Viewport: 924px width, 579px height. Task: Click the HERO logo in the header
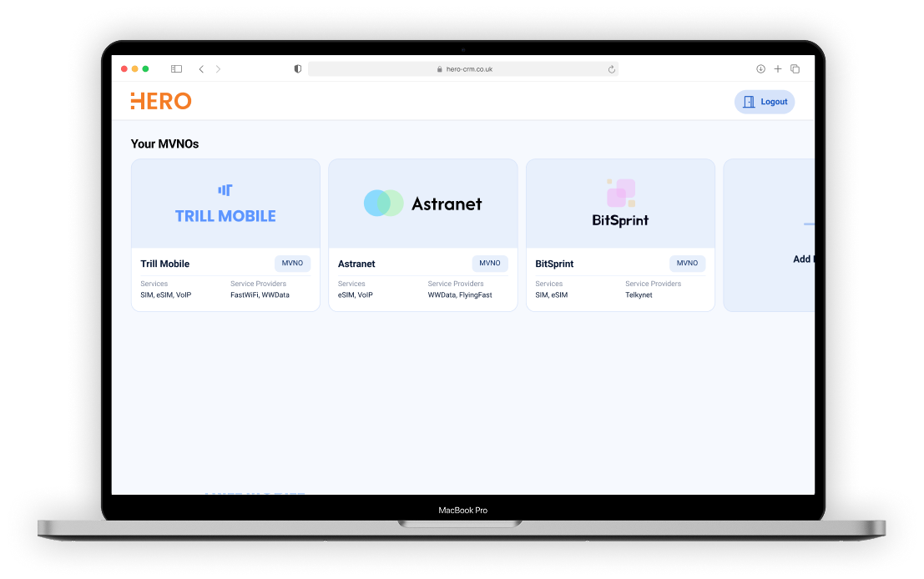pyautogui.click(x=161, y=101)
